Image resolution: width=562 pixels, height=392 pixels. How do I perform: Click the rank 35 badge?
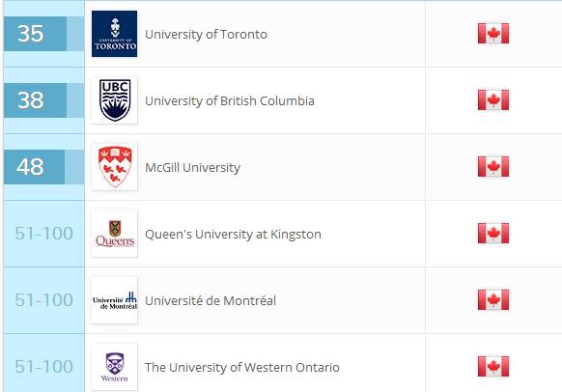[x=35, y=34]
